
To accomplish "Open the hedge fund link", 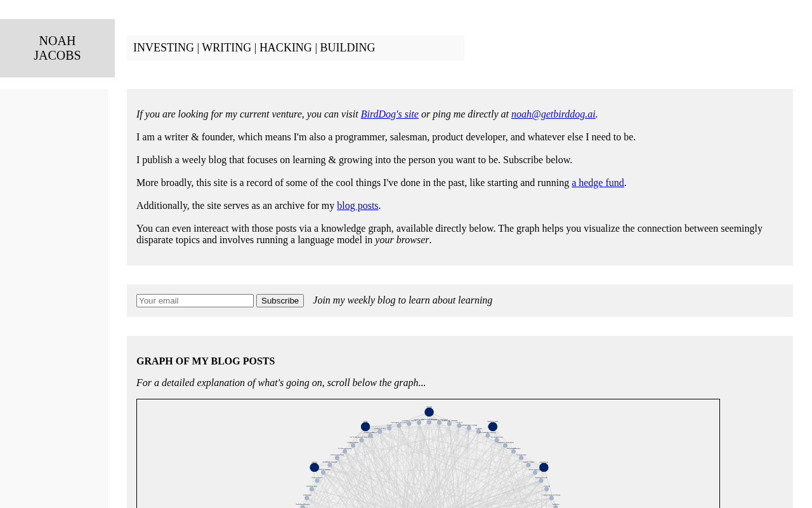I will pyautogui.click(x=598, y=183).
